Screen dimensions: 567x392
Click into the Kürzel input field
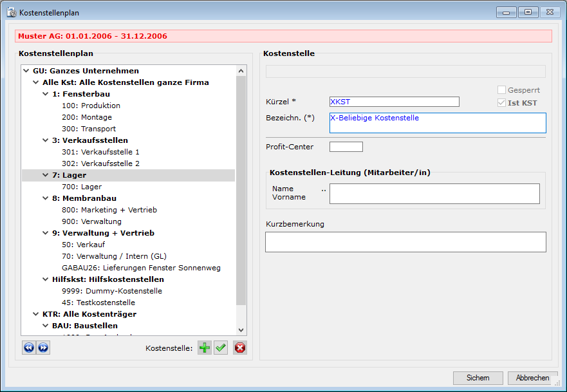[x=394, y=102]
